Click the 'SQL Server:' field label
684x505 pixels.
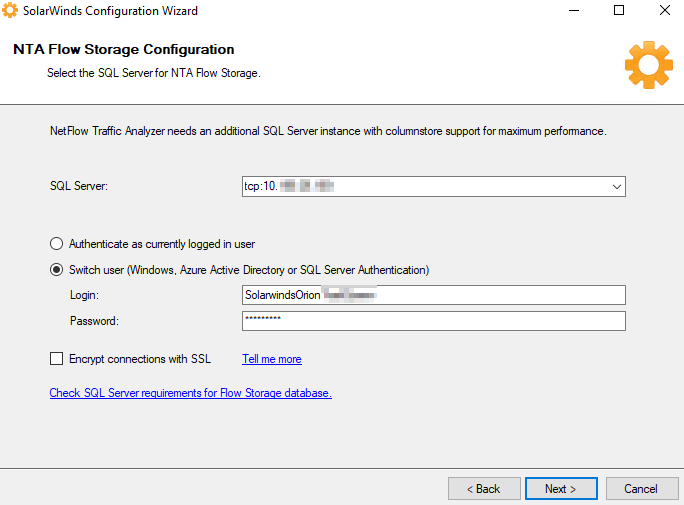78,186
